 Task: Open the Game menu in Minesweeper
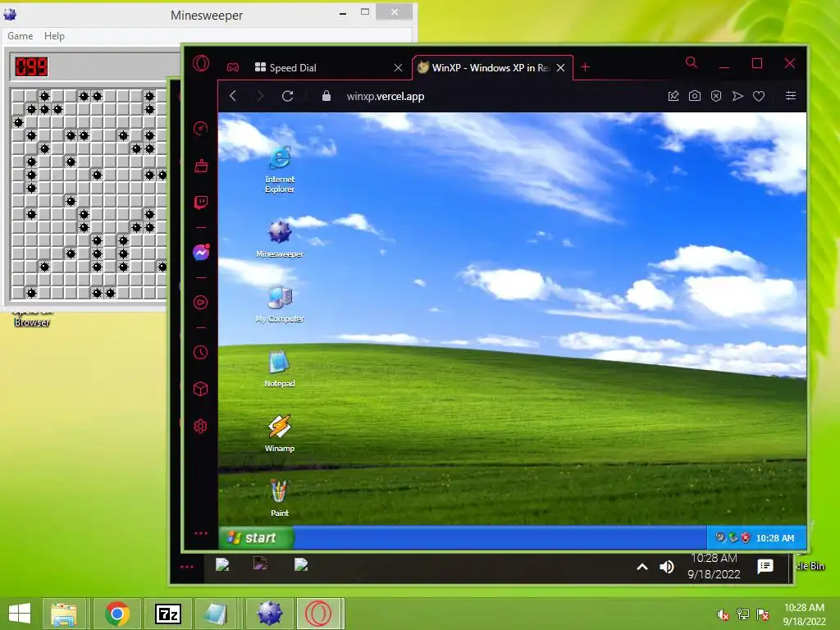coord(21,36)
